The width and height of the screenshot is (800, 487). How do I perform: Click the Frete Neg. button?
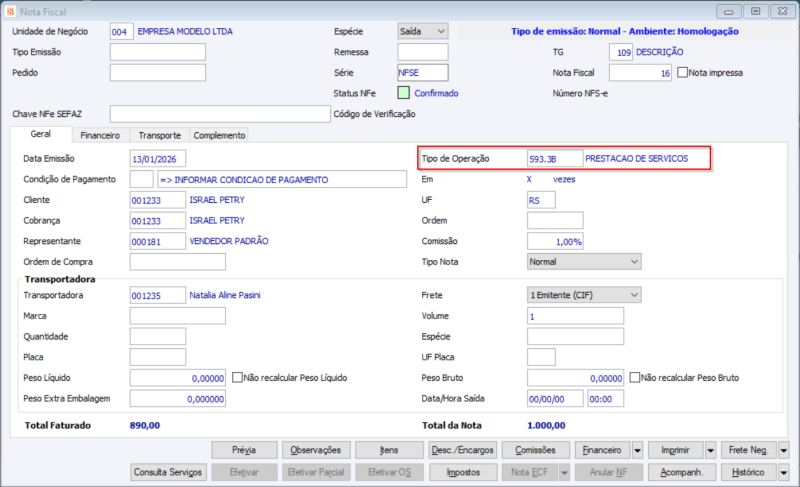click(748, 450)
